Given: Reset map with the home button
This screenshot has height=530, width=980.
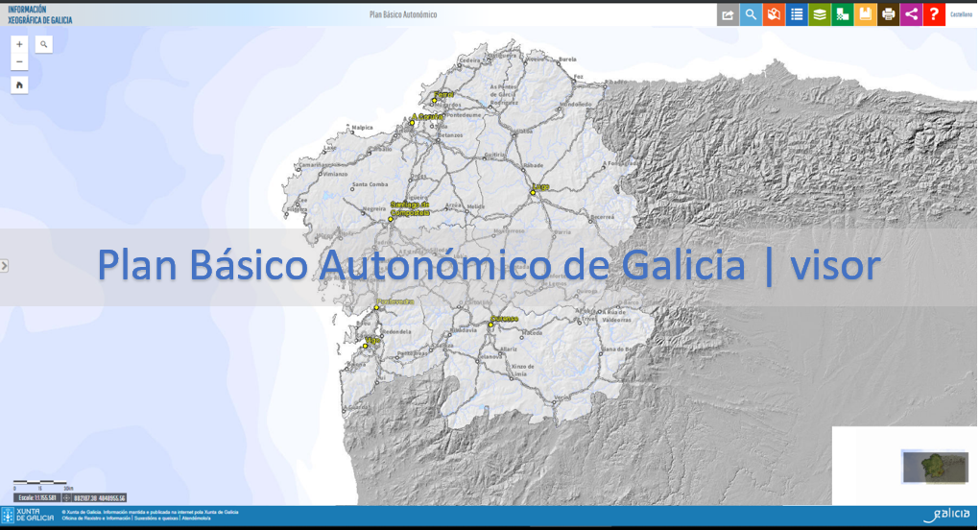Looking at the screenshot, I should tap(19, 85).
